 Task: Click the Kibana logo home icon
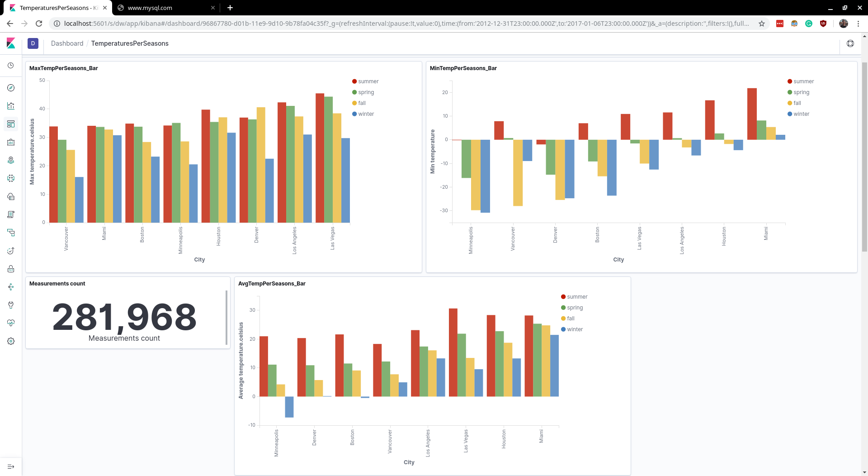[11, 43]
